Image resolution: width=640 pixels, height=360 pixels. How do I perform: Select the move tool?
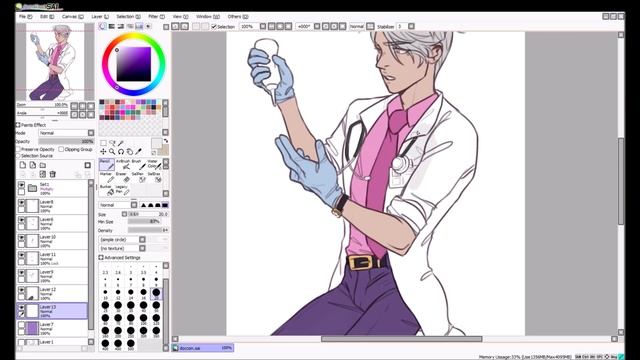coord(103,151)
